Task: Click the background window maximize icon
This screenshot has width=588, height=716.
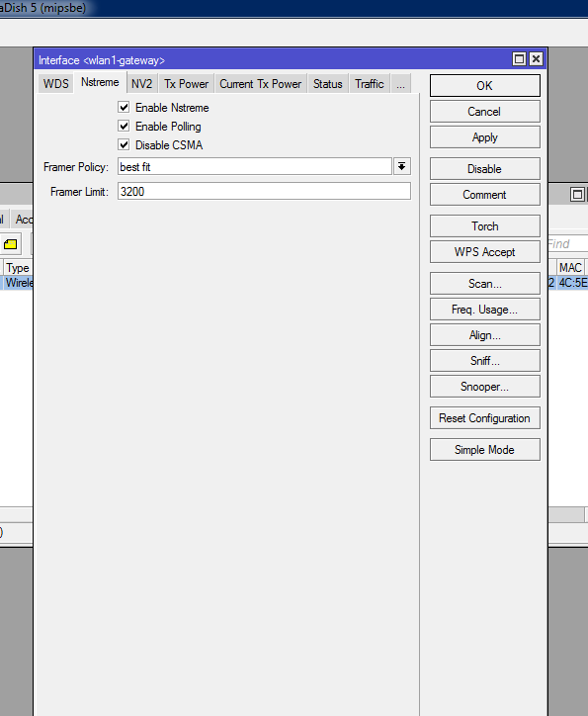Action: click(x=577, y=195)
